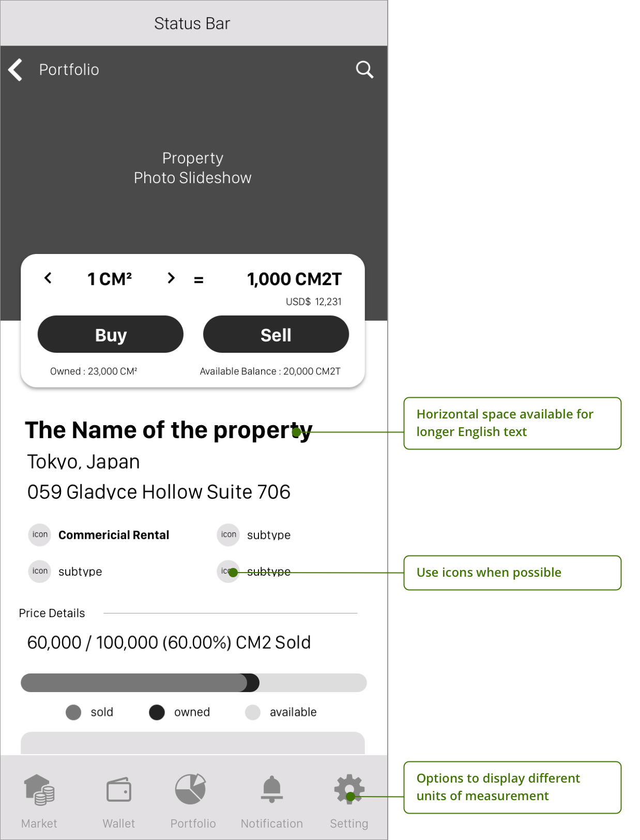Tap the Property Photo Slideshow area

click(x=193, y=168)
